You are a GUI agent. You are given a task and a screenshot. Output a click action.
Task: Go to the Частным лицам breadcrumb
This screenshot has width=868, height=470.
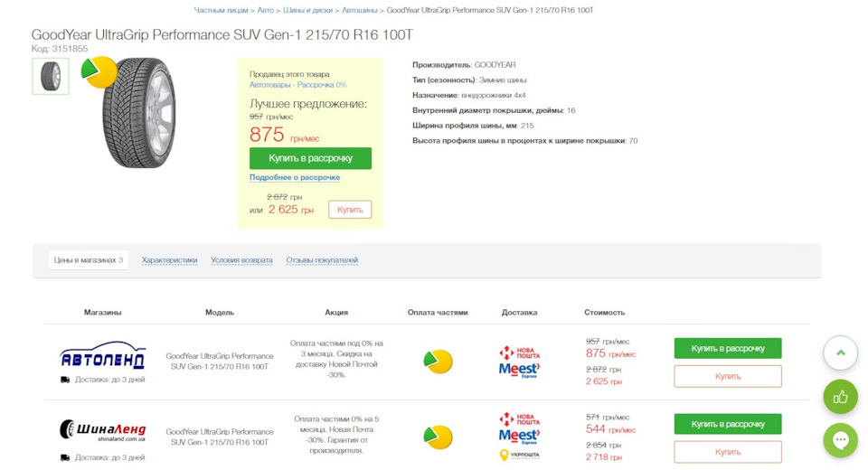click(x=221, y=10)
